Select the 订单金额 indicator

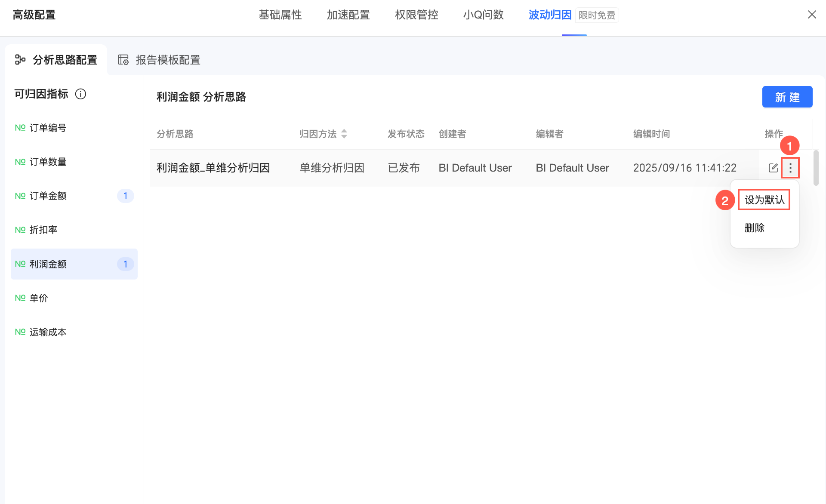[x=48, y=196]
